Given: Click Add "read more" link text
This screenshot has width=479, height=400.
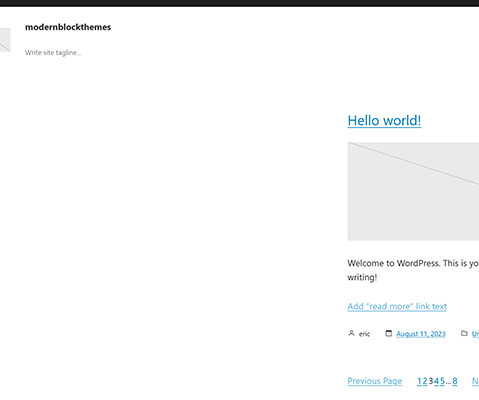Looking at the screenshot, I should [397, 306].
